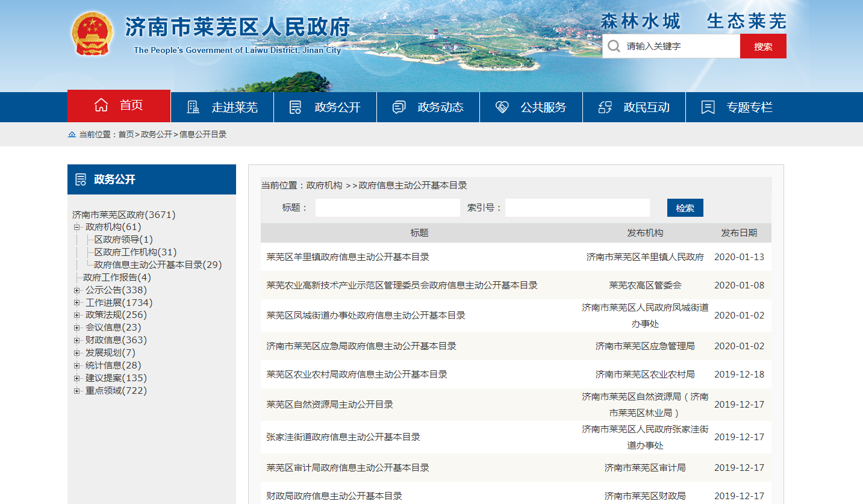863x504 pixels.
Task: Click the chat icon beside 政务动态
Action: click(x=399, y=107)
